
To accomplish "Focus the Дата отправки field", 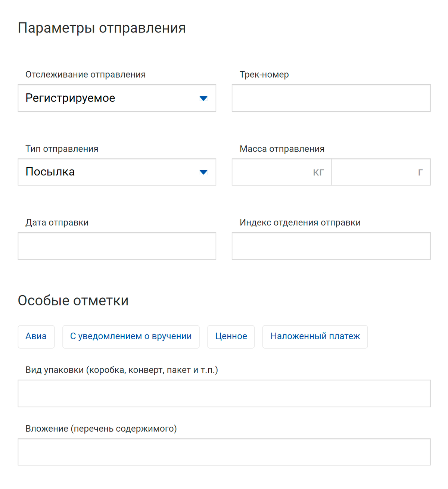I will (x=117, y=246).
